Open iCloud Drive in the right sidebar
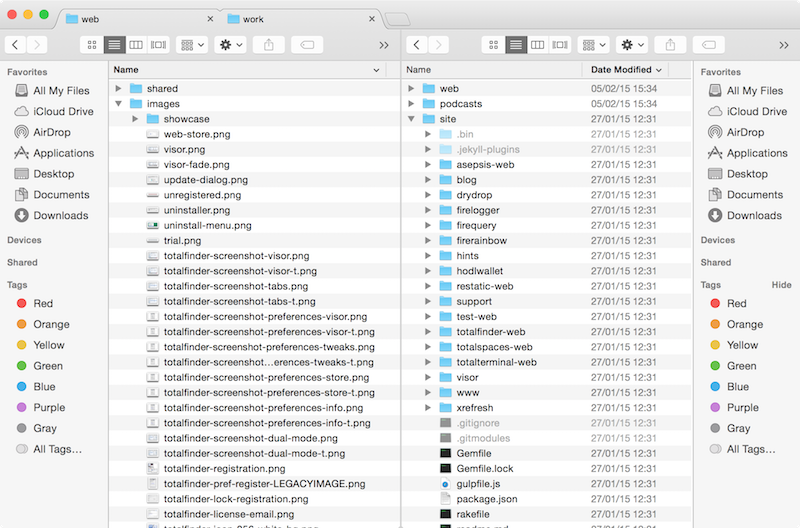Screen dimensions: 800x528 tap(759, 111)
